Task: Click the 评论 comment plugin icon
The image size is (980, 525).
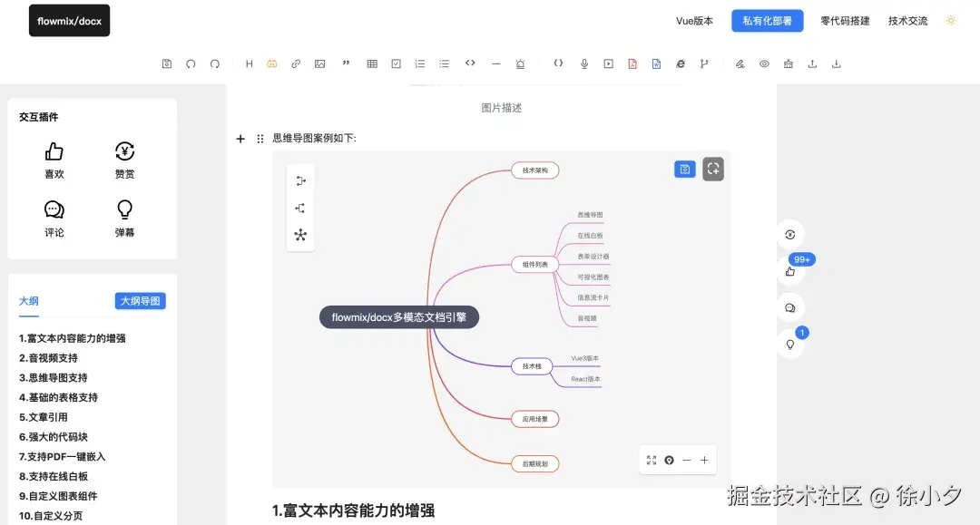Action: (54, 208)
